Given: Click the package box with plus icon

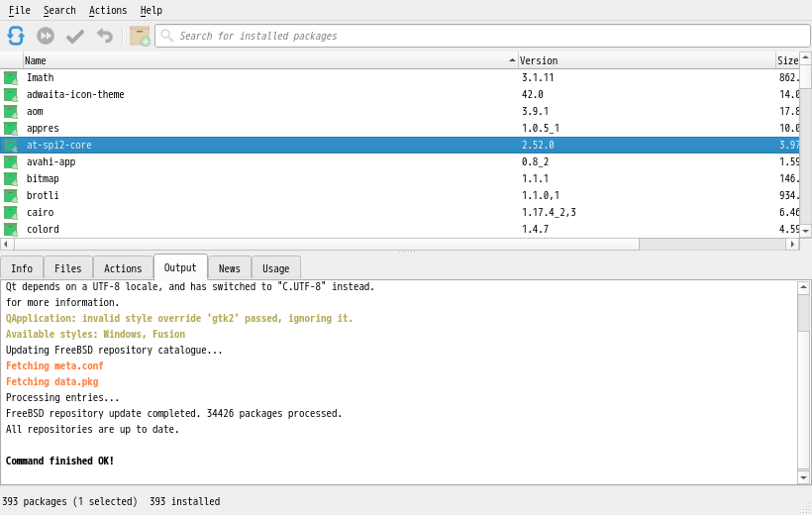Looking at the screenshot, I should [x=140, y=36].
